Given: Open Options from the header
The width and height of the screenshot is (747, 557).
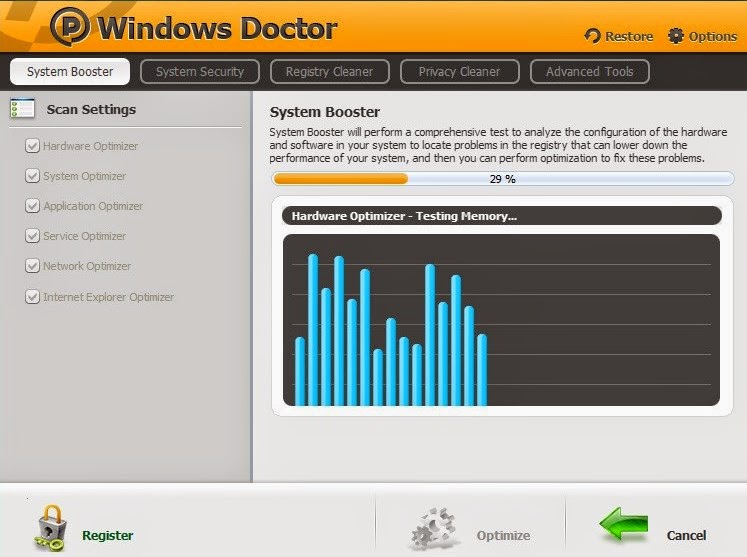Looking at the screenshot, I should click(713, 37).
